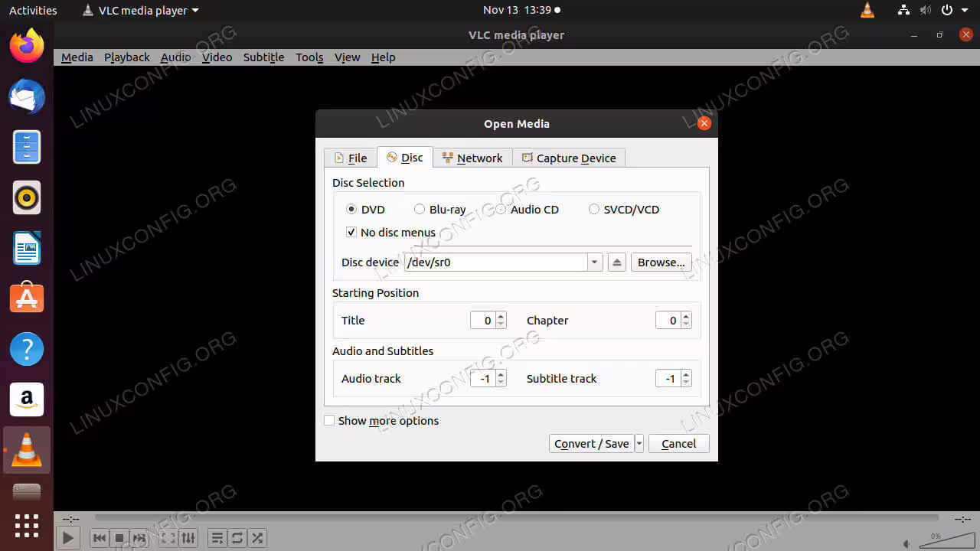The image size is (980, 551).
Task: Switch to the Network tab
Action: [x=472, y=158]
